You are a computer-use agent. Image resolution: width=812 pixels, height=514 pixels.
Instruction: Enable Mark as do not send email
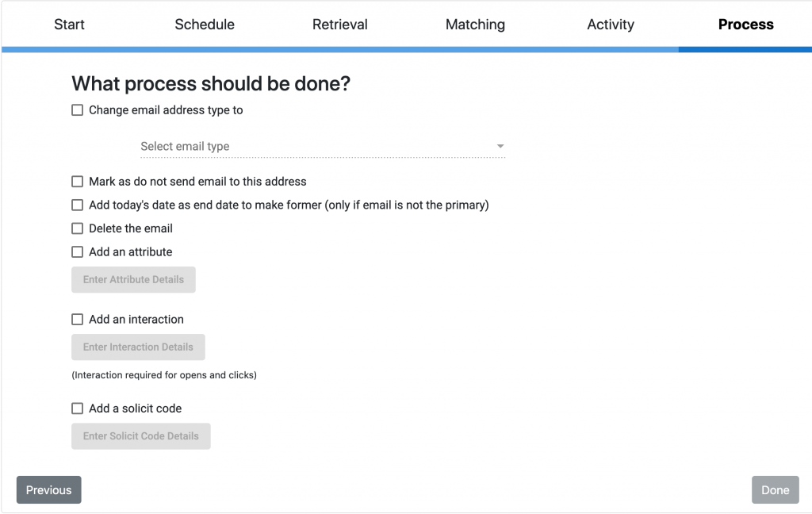(x=77, y=182)
